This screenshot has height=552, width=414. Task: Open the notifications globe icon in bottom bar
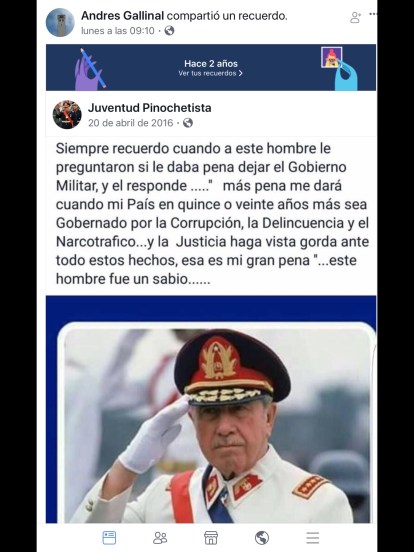click(262, 538)
